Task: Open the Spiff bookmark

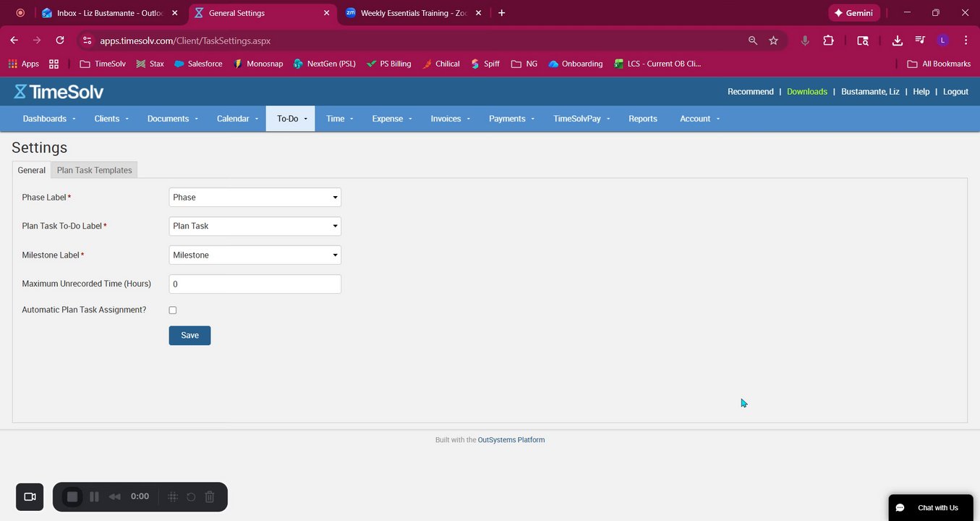Action: [485, 64]
